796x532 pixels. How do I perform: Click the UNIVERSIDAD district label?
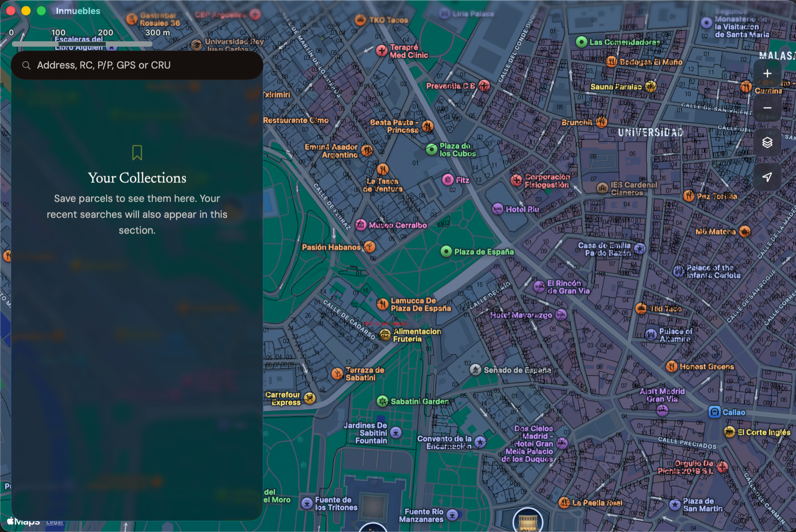pos(651,133)
